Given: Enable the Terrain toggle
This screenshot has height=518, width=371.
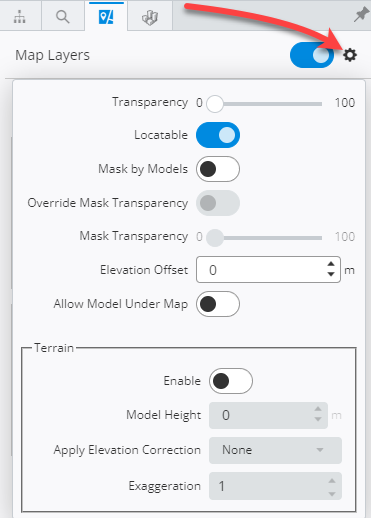Looking at the screenshot, I should [x=231, y=381].
